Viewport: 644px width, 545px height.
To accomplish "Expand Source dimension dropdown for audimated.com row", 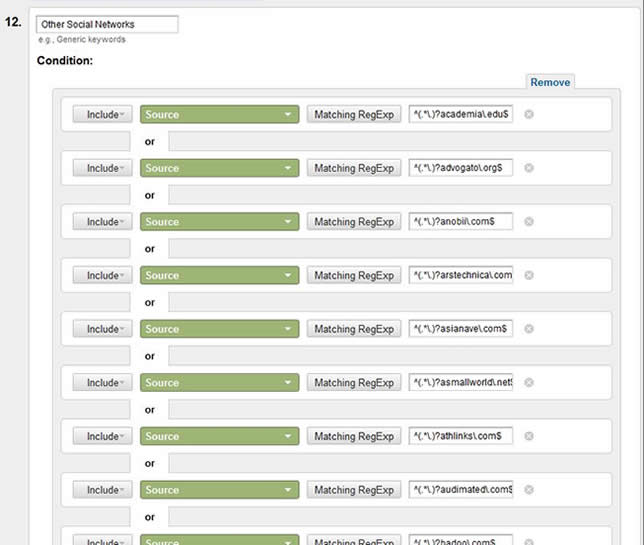I will pyautogui.click(x=219, y=490).
